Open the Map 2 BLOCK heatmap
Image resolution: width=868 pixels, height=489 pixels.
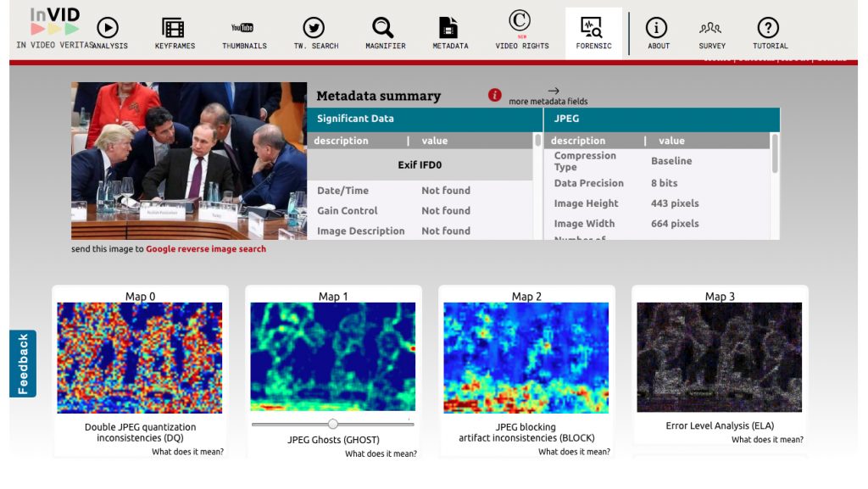coord(526,358)
